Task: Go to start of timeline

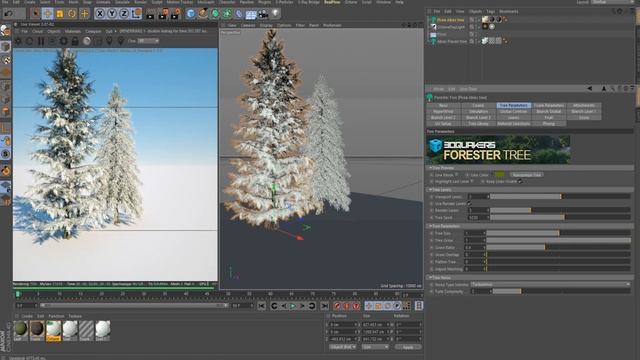Action: tap(262, 306)
